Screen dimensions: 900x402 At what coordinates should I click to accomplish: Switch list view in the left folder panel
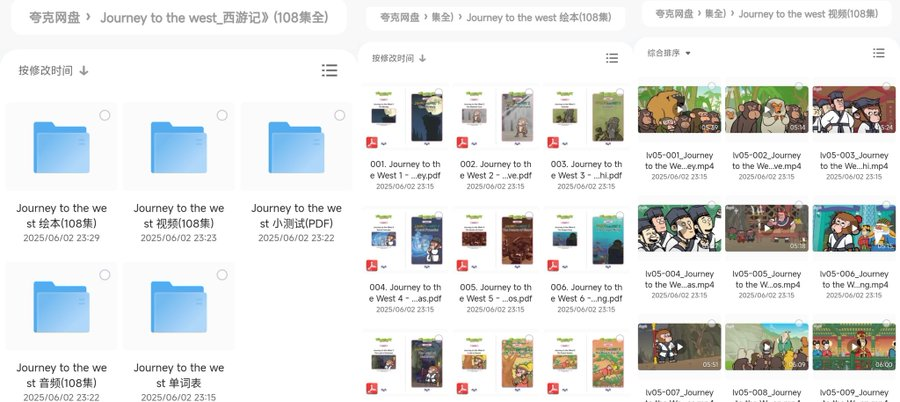point(329,71)
